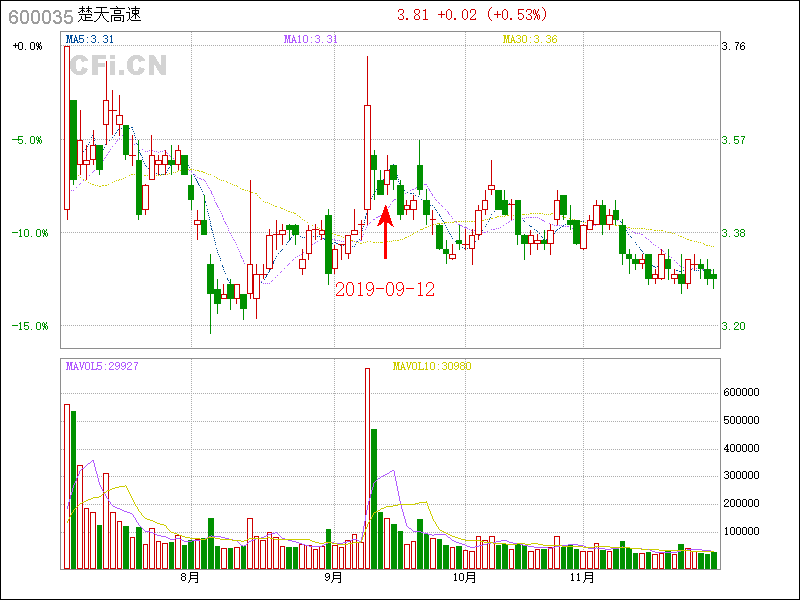Click the CFi.CN watermark logo
Screen dimensions: 800x600
click(x=118, y=66)
